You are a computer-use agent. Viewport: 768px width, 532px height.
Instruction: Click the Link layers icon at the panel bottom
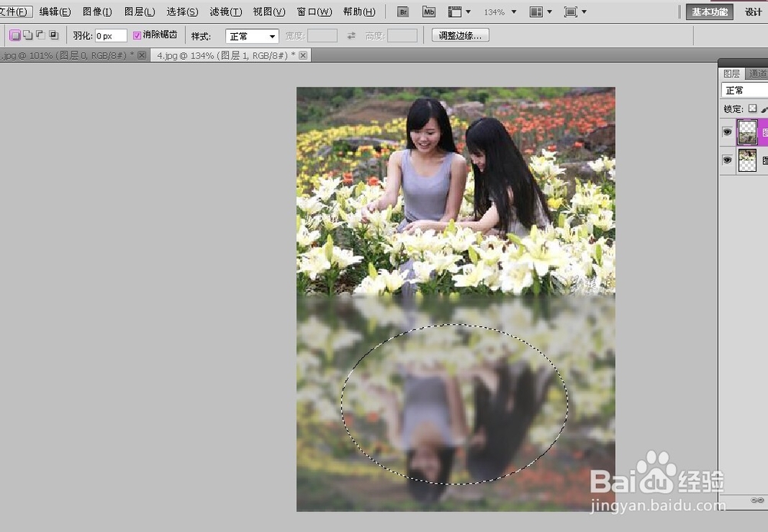pyautogui.click(x=757, y=501)
